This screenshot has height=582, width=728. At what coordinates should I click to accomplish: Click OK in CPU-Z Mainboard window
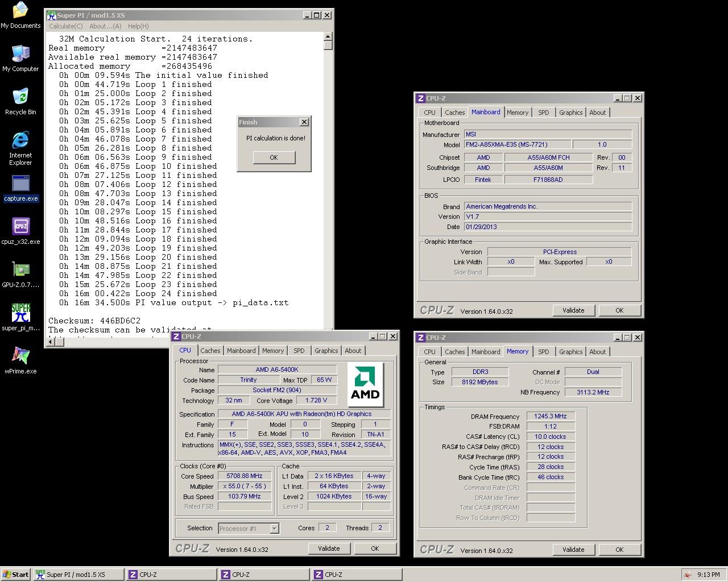(x=619, y=310)
